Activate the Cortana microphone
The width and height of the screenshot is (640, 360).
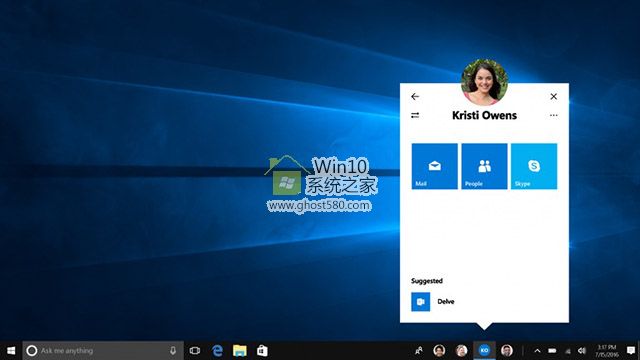click(x=173, y=351)
